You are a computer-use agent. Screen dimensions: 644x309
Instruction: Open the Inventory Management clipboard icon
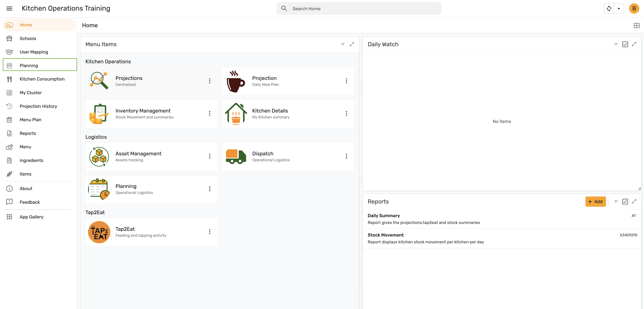coord(99,114)
